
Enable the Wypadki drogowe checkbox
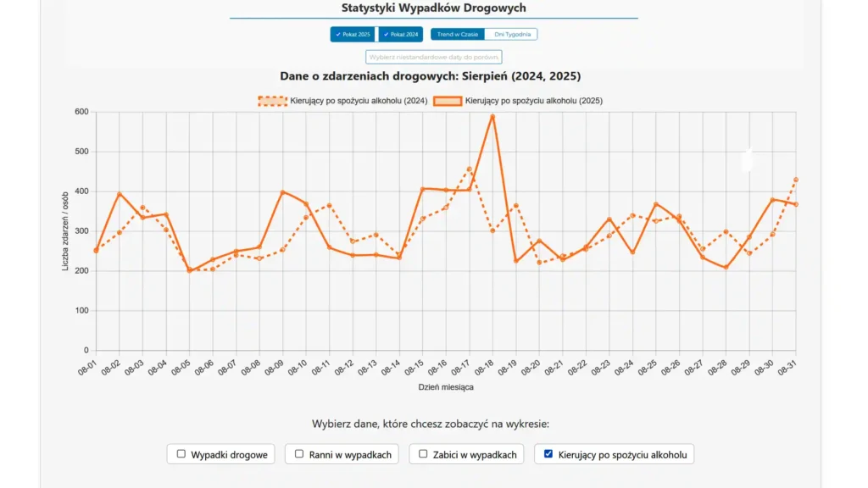(181, 454)
